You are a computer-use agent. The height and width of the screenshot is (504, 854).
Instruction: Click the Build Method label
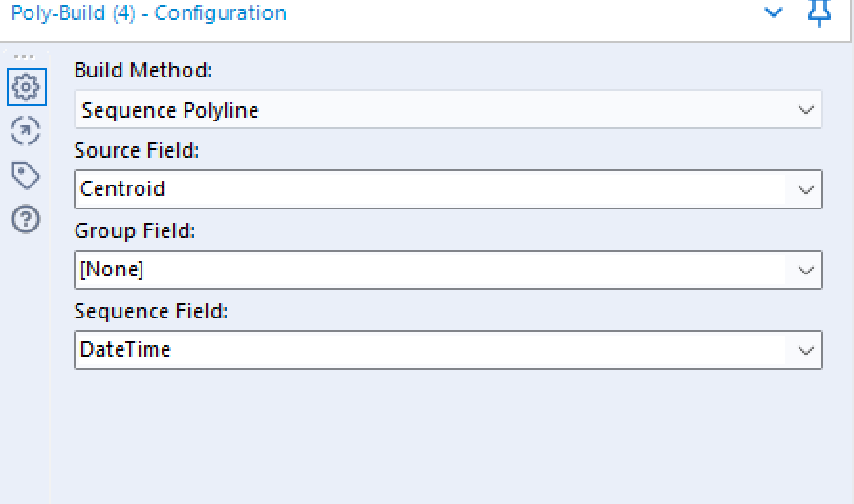tap(143, 70)
